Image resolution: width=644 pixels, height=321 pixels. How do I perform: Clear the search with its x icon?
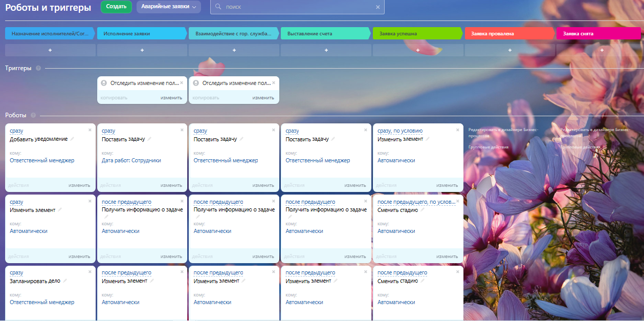377,7
